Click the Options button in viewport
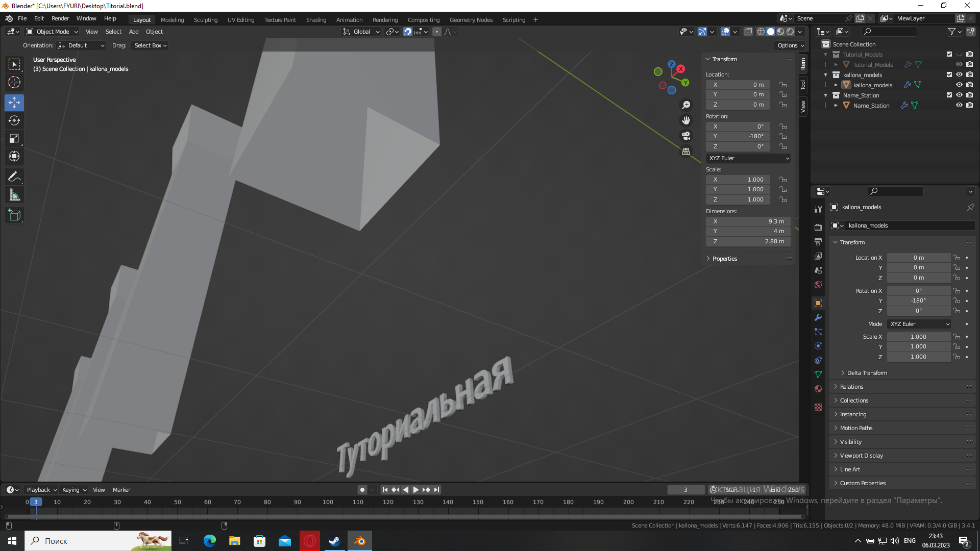This screenshot has width=980, height=551. [790, 45]
